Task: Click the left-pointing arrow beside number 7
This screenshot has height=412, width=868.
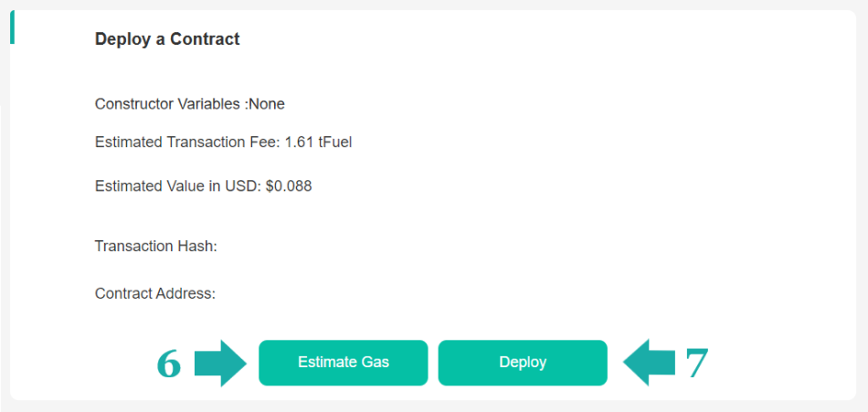Action: (x=649, y=363)
